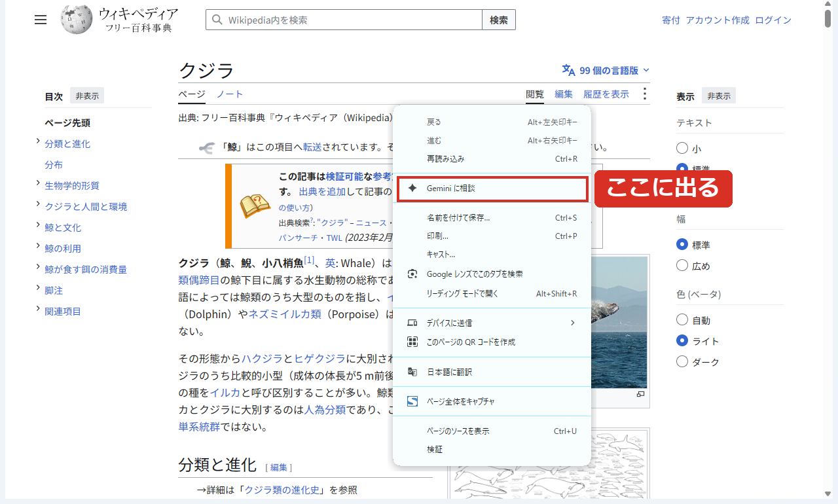Select the 広め width option

(x=682, y=266)
